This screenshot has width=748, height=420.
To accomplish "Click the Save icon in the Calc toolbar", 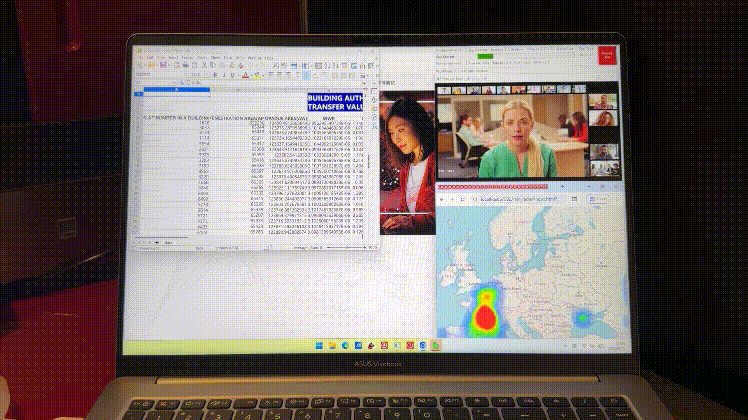I will (163, 65).
